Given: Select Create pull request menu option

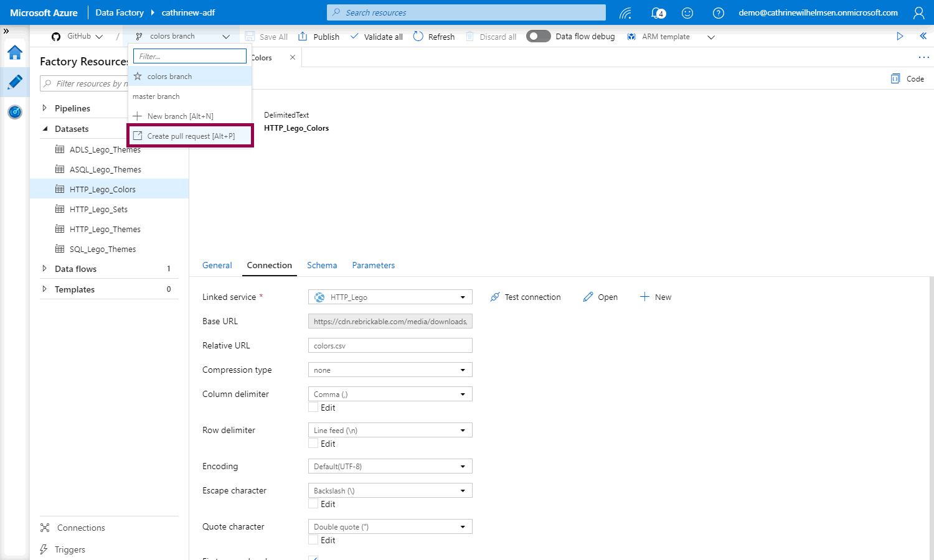Looking at the screenshot, I should (x=191, y=136).
